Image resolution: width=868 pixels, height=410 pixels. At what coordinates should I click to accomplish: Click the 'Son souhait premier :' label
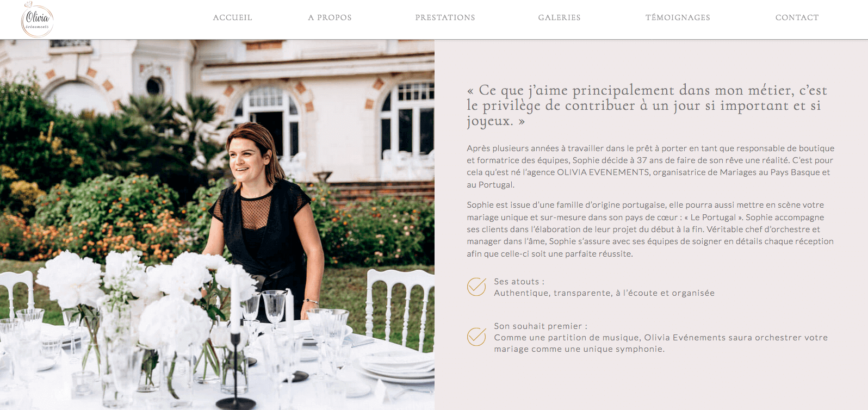point(541,326)
